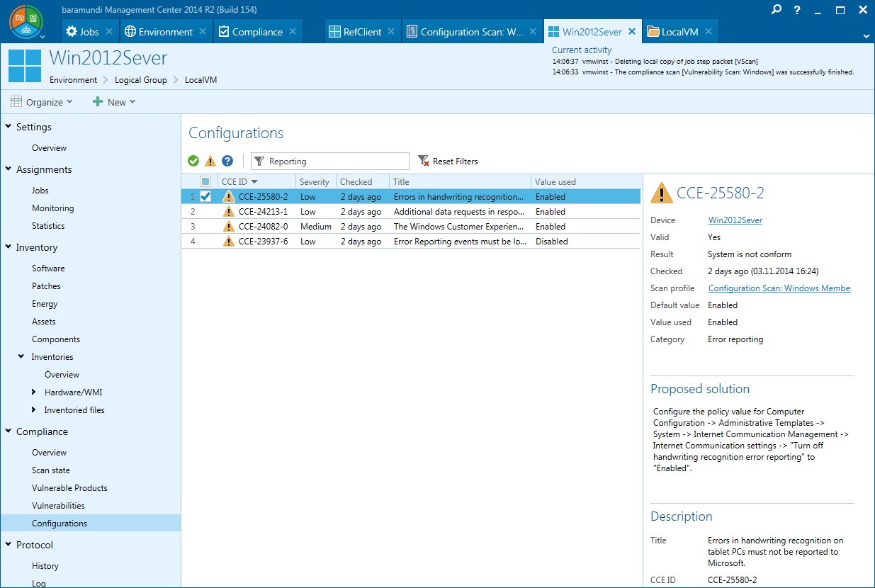Open Vulnerabilities in the sidebar
Image resolution: width=875 pixels, height=588 pixels.
pos(58,506)
